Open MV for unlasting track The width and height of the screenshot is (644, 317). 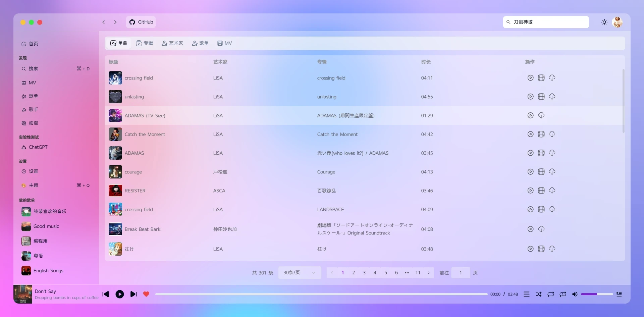(541, 97)
